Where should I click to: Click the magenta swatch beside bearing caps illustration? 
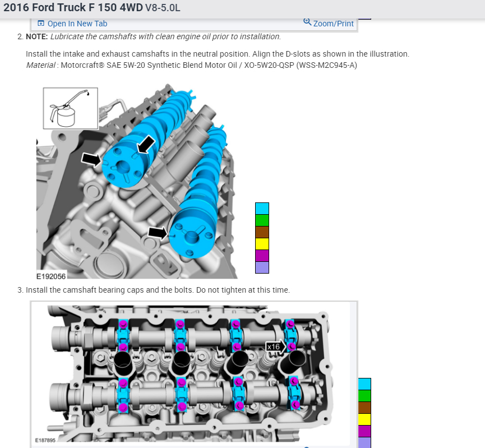point(364,431)
